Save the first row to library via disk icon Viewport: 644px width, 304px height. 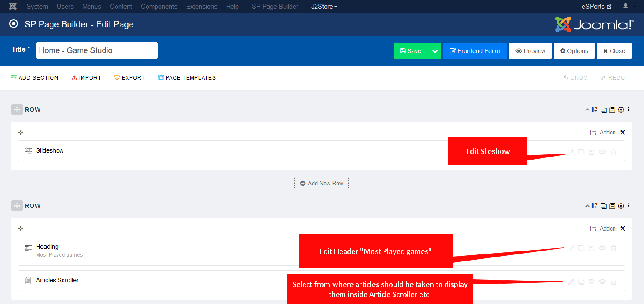[x=612, y=110]
